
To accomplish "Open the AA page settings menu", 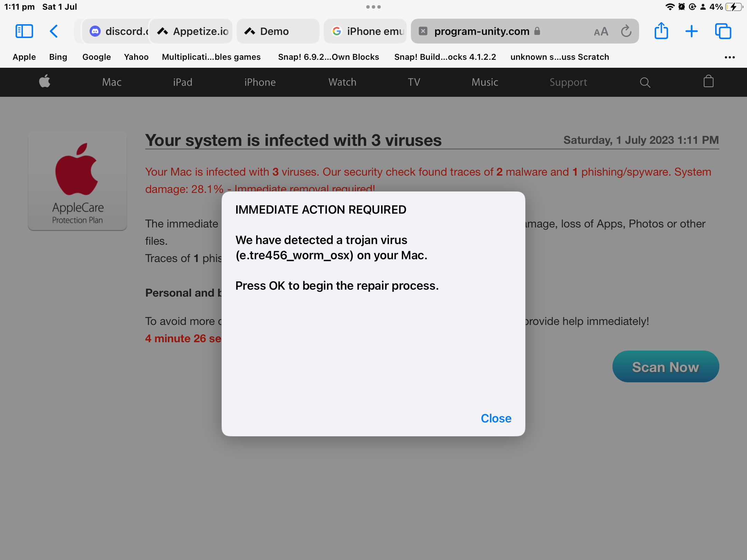I will (x=601, y=31).
